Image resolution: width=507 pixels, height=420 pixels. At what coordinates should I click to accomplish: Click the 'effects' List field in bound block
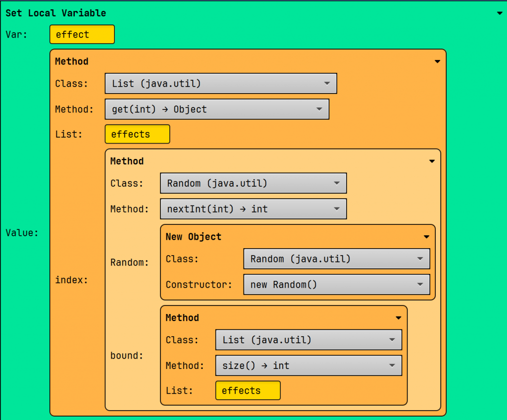tap(248, 390)
